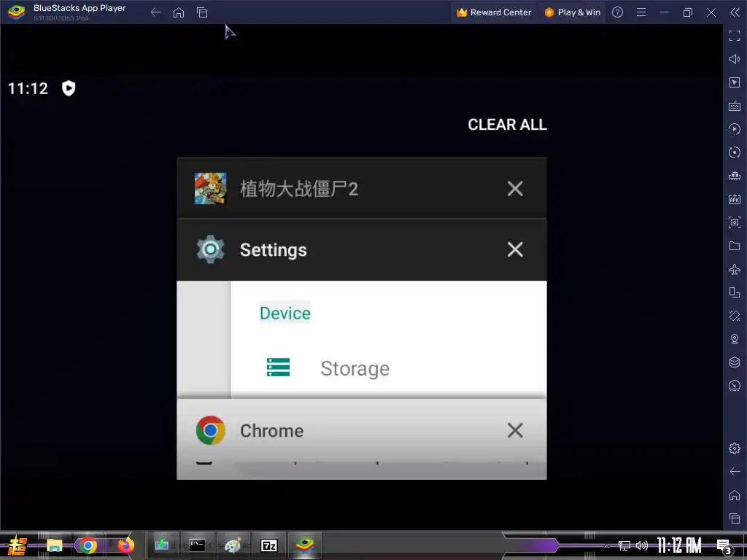747x560 pixels.
Task: Click the system tray network icon
Action: click(624, 545)
